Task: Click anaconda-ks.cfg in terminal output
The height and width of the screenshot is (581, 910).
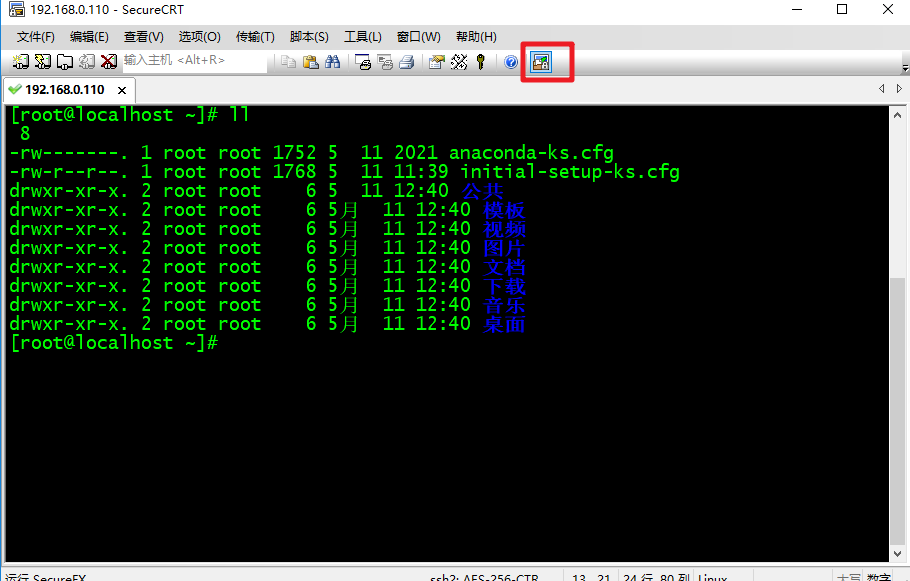Action: [x=531, y=153]
